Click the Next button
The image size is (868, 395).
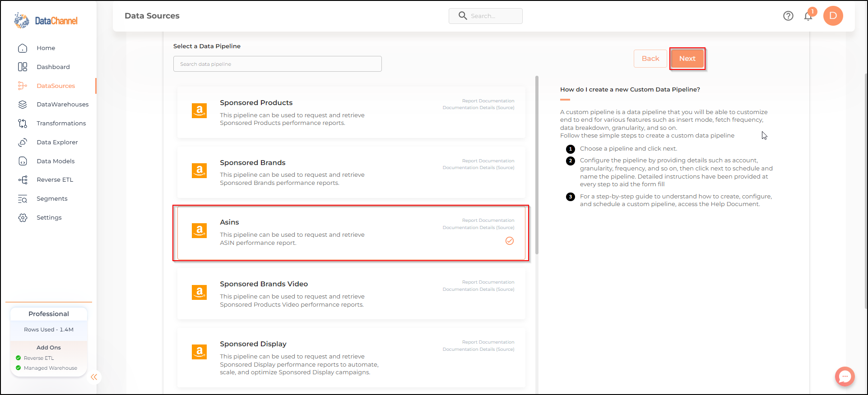point(687,59)
